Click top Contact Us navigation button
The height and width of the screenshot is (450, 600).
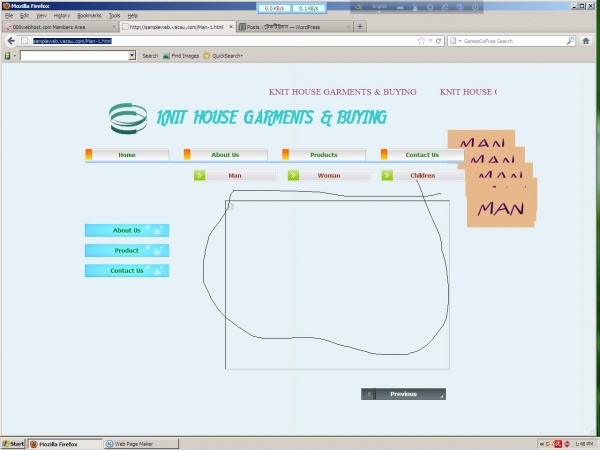pyautogui.click(x=422, y=155)
